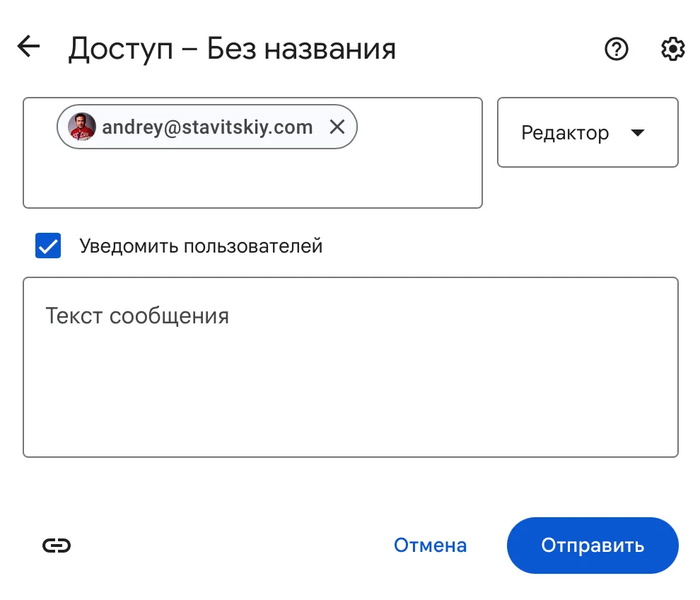The width and height of the screenshot is (700, 600).
Task: Open the help question mark icon
Action: coord(617,49)
